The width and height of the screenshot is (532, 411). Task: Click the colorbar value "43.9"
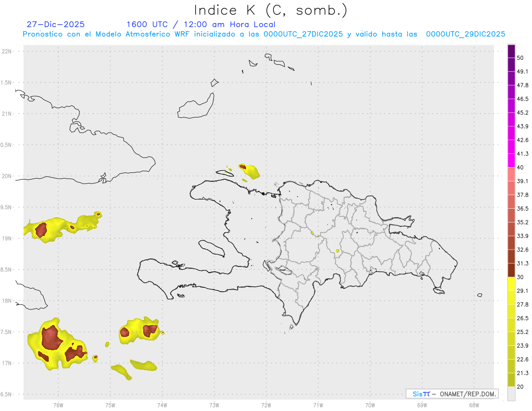[523, 126]
